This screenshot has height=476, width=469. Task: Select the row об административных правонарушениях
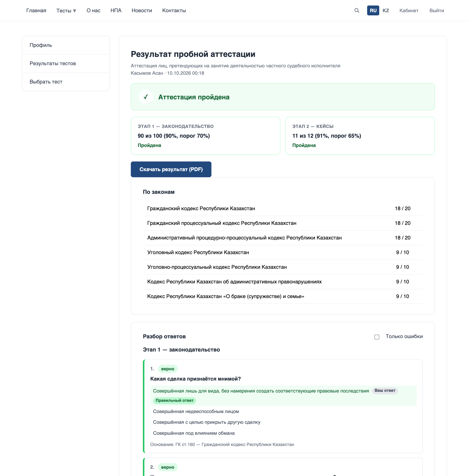283,282
